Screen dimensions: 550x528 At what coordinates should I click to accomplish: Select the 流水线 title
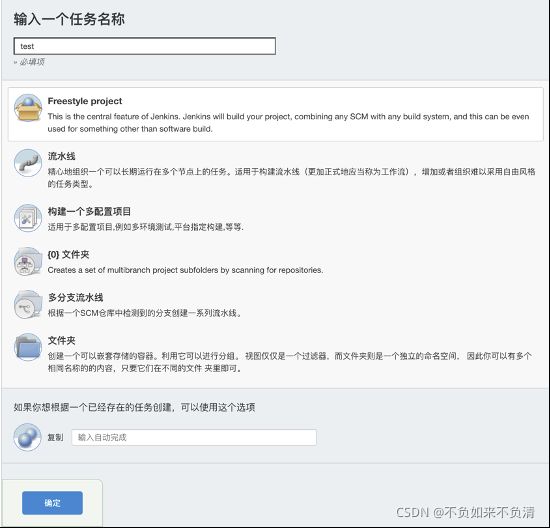pos(62,156)
